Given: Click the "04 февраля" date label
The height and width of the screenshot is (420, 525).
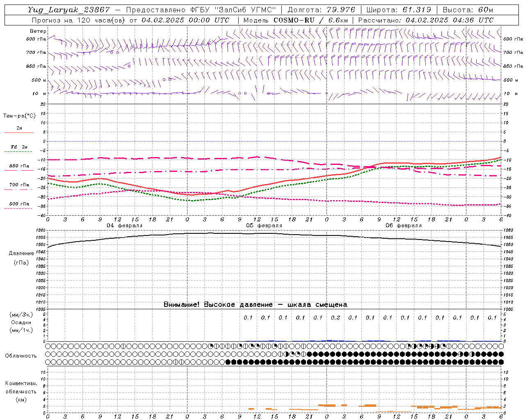Looking at the screenshot, I should [125, 226].
